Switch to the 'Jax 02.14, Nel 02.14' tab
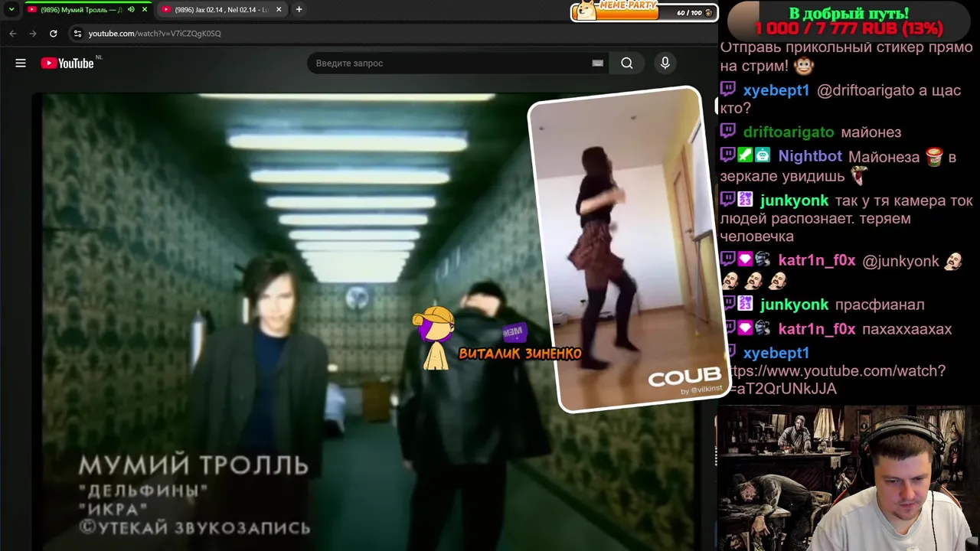Screen dimensions: 980x551 coord(222,10)
